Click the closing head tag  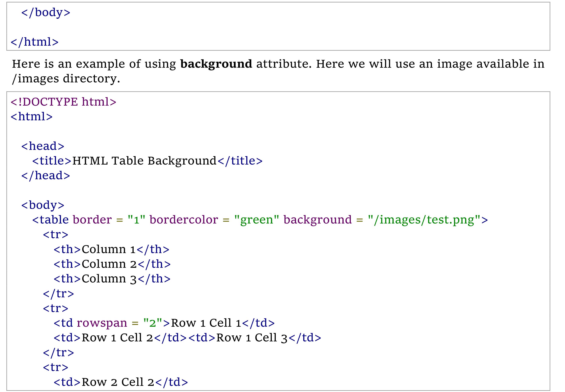(46, 176)
